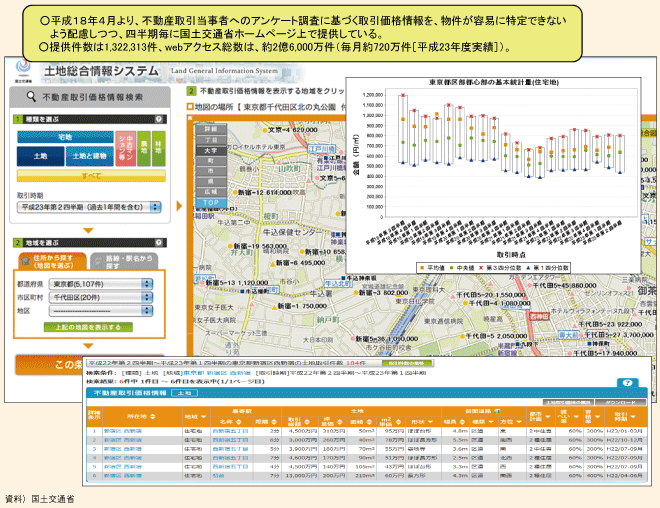Image resolution: width=660 pixels, height=508 pixels.
Task: Open the 取引時期 column filter in table
Action: click(633, 417)
